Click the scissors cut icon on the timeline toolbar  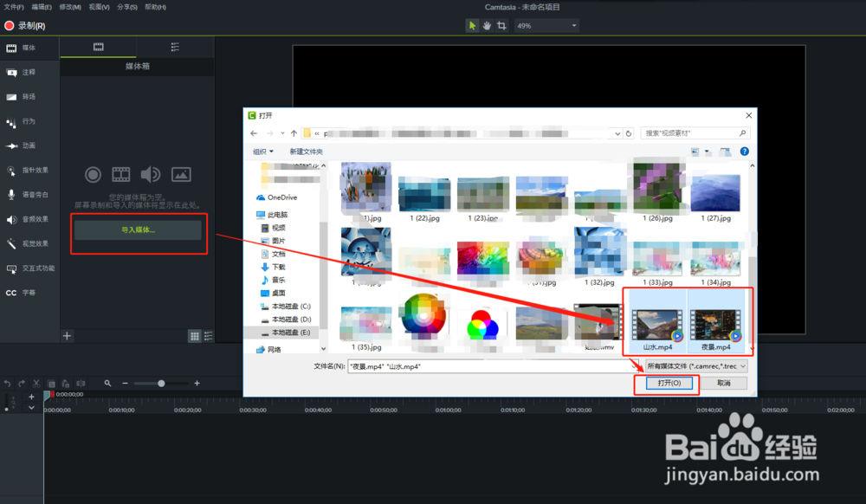[x=36, y=383]
